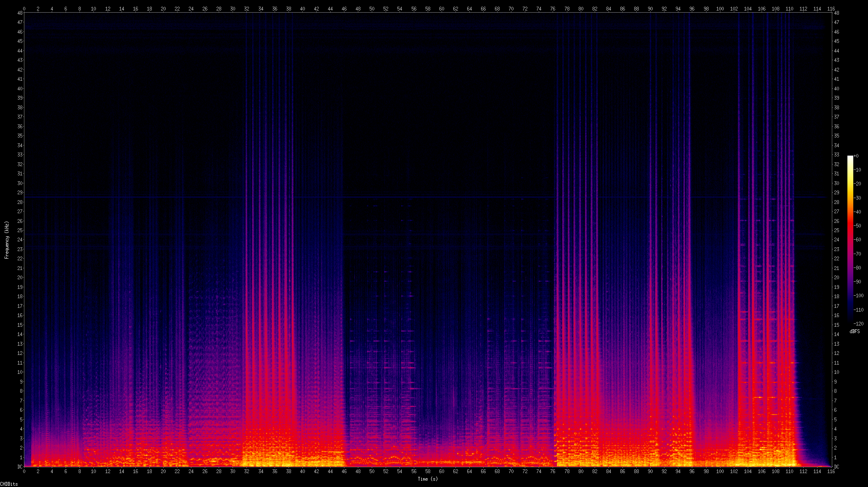The image size is (868, 487).
Task: Click the +0 label on color scale
Action: (x=856, y=156)
